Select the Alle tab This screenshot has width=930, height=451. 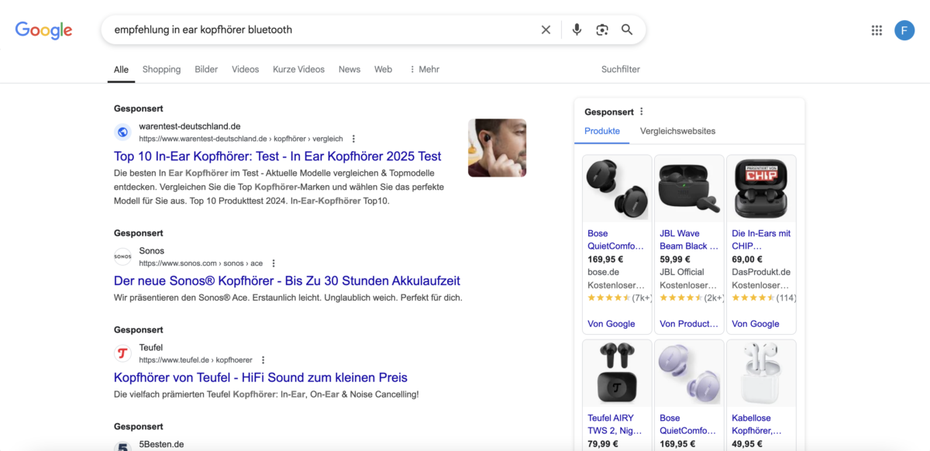click(x=121, y=69)
